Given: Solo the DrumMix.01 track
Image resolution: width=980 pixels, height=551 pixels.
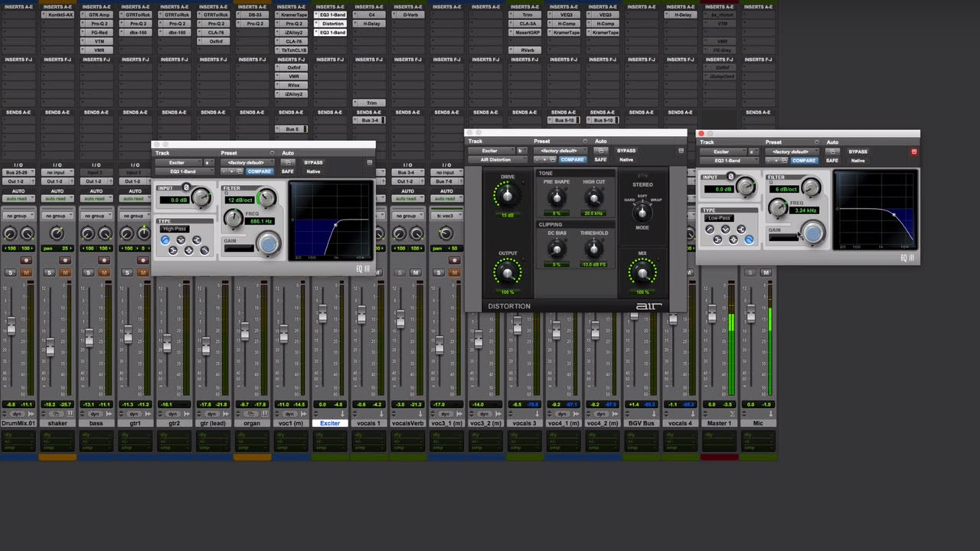Looking at the screenshot, I should (x=10, y=272).
